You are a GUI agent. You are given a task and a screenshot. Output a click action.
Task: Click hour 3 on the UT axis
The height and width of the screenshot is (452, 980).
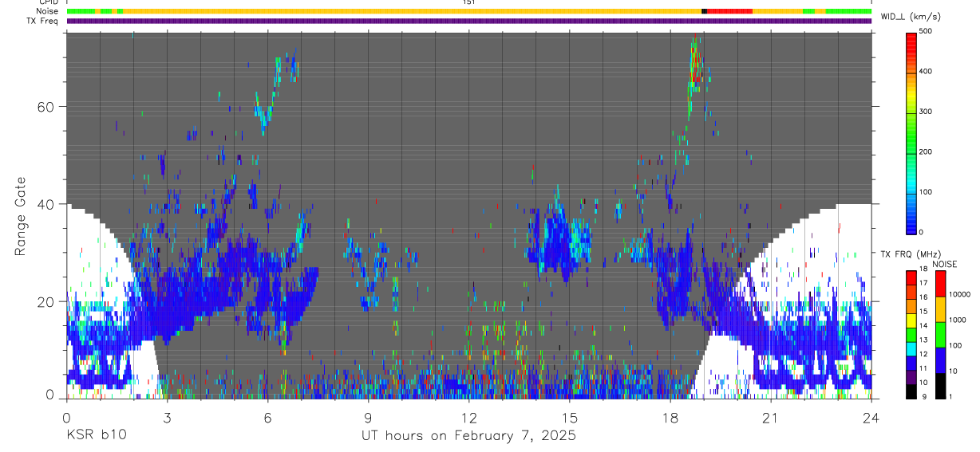click(167, 418)
